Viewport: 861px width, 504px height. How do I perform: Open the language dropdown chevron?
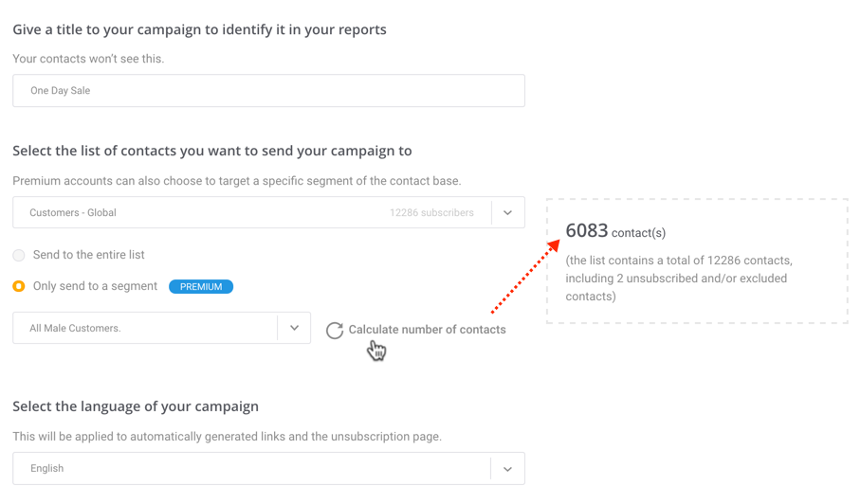click(508, 469)
